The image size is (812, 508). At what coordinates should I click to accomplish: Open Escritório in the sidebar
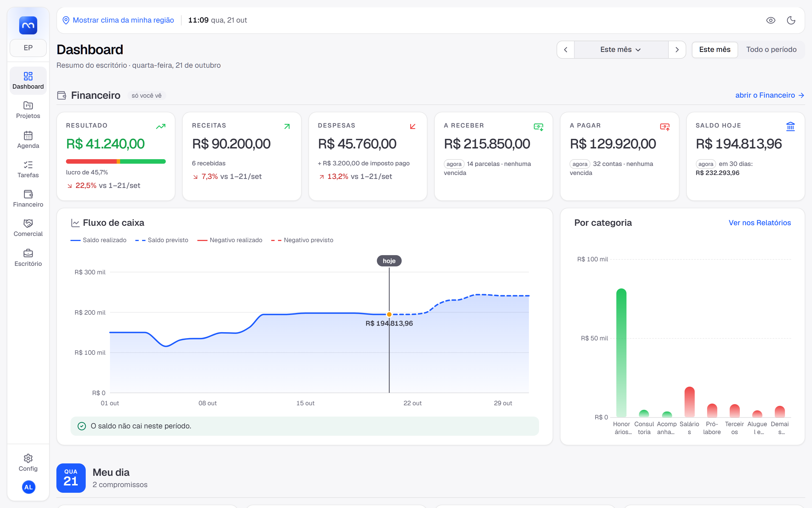click(28, 258)
